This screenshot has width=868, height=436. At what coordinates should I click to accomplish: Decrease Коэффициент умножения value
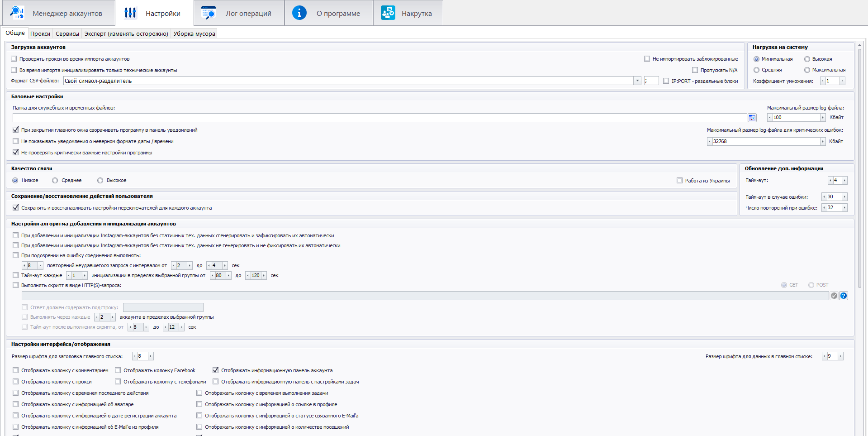pyautogui.click(x=823, y=81)
